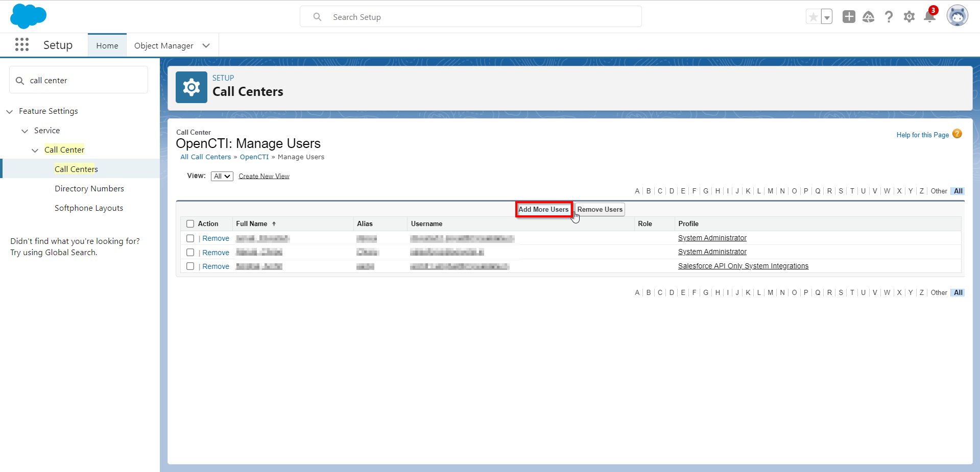Open the OpenCTI breadcrumb link
This screenshot has width=980, height=472.
point(254,157)
